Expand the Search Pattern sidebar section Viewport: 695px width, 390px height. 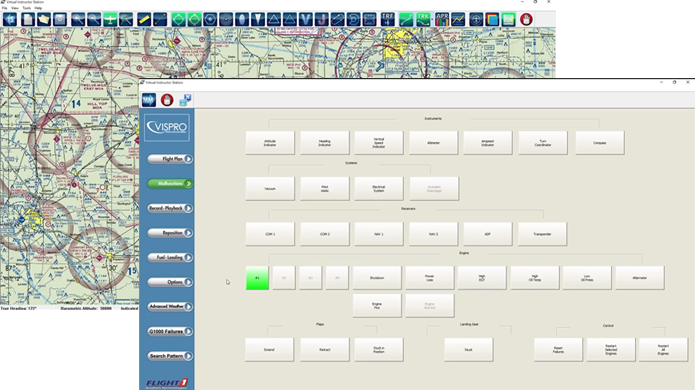[170, 356]
